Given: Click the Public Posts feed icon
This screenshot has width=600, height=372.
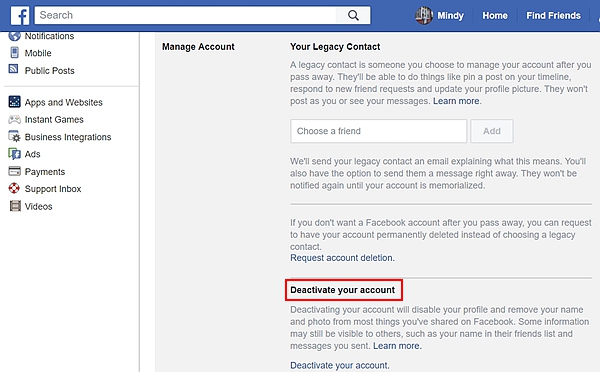Looking at the screenshot, I should coord(14,69).
